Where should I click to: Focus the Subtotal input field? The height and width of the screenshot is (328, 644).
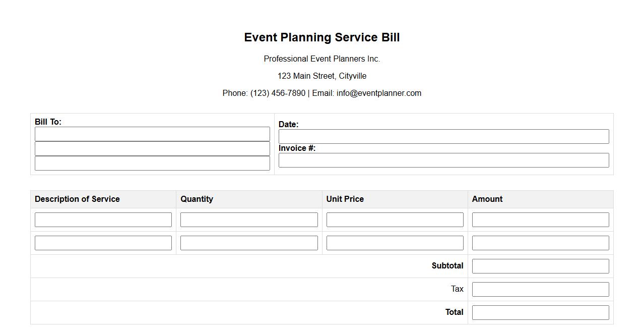coord(540,266)
